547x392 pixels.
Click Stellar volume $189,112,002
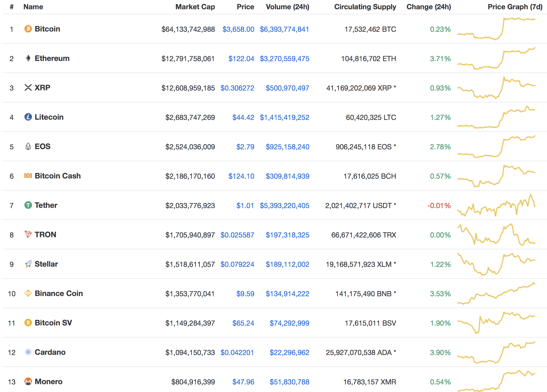point(287,265)
